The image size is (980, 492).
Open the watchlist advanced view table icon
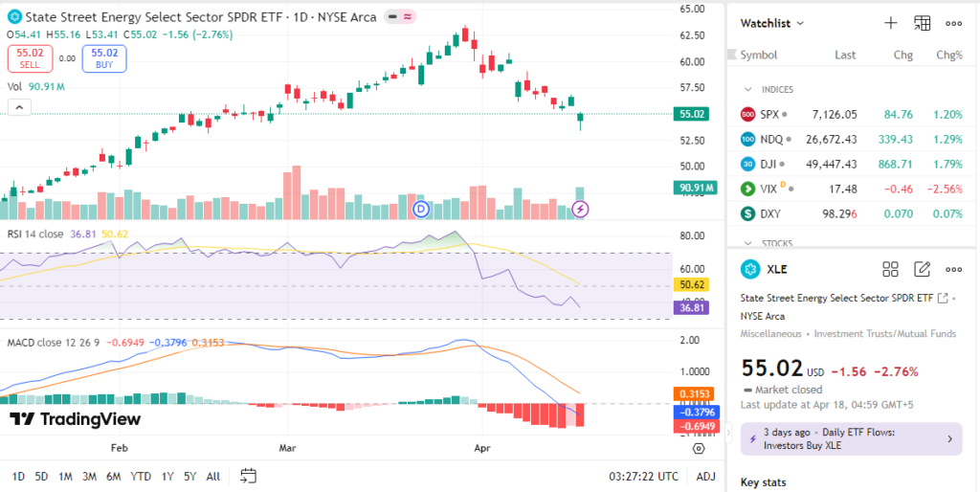pos(923,23)
